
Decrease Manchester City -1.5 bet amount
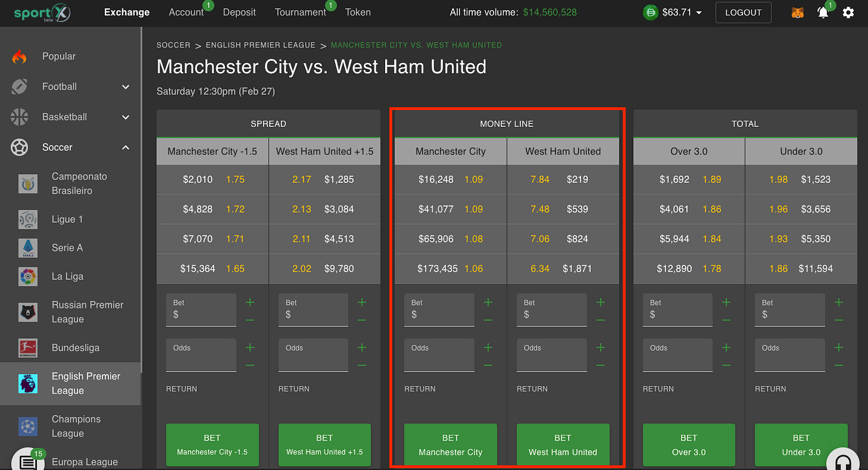click(x=250, y=320)
